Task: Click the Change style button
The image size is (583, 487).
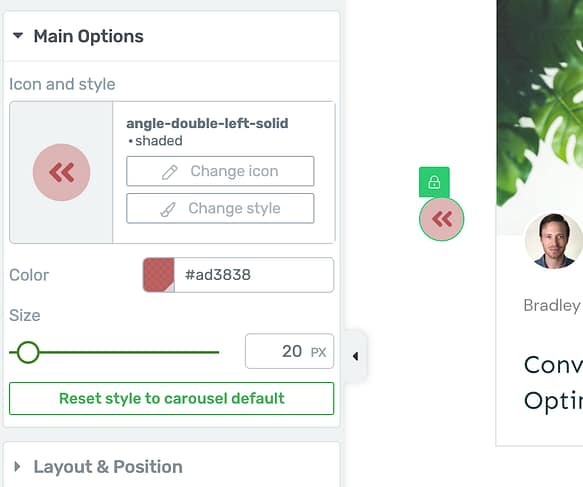Action: coord(220,208)
